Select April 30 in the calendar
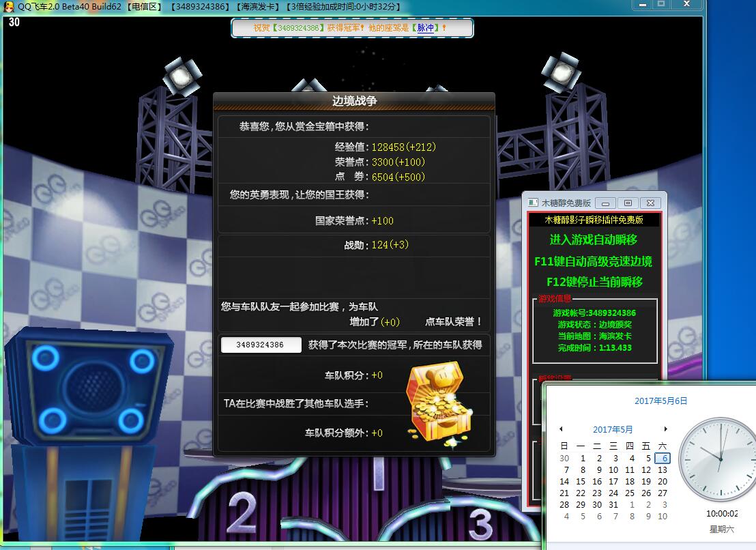 point(564,459)
